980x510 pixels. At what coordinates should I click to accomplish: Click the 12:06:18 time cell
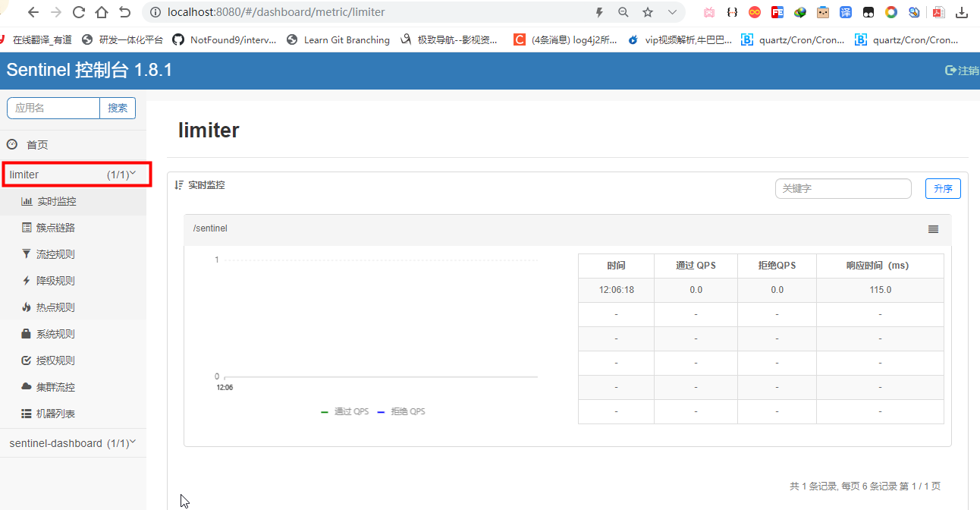(616, 290)
